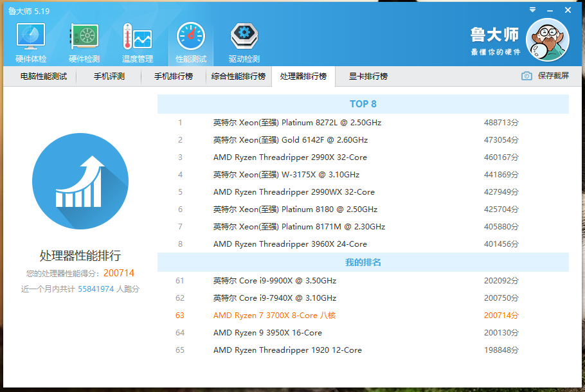Screen dimensions: 585x392
Task: Select the 性能测试 performance test section
Action: pos(191,43)
